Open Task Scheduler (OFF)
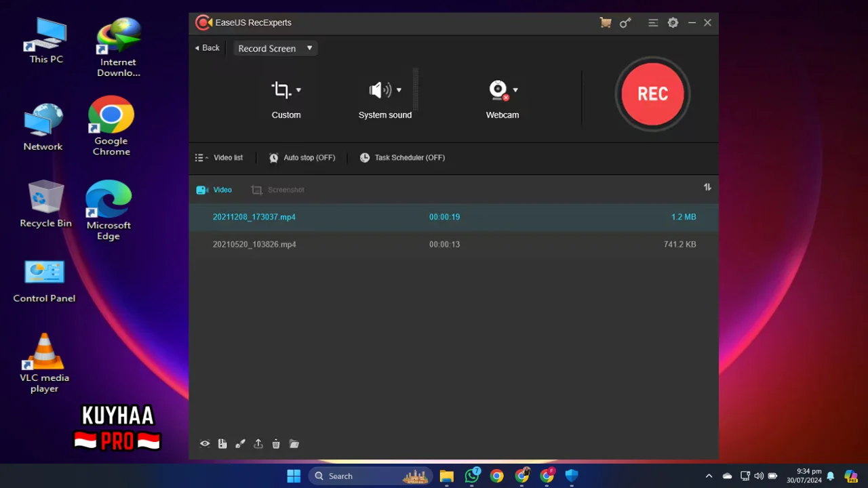The height and width of the screenshot is (488, 868). [x=402, y=157]
